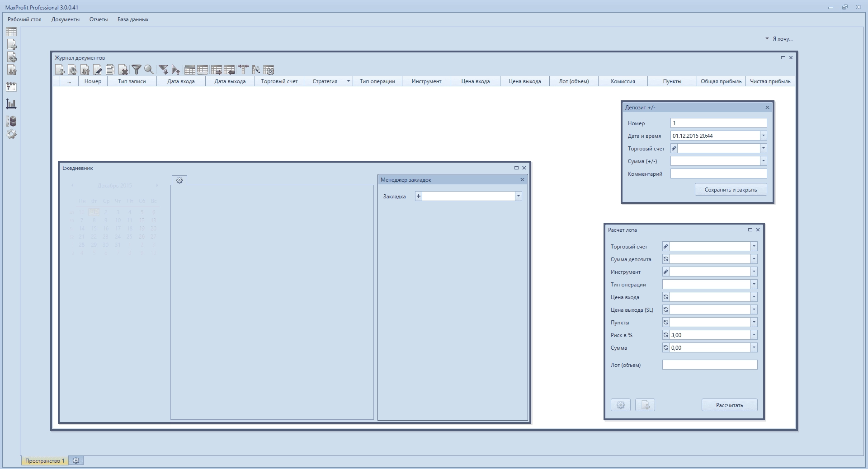This screenshot has width=868, height=469.
Task: Click the funnel with down arrow icon
Action: 164,70
